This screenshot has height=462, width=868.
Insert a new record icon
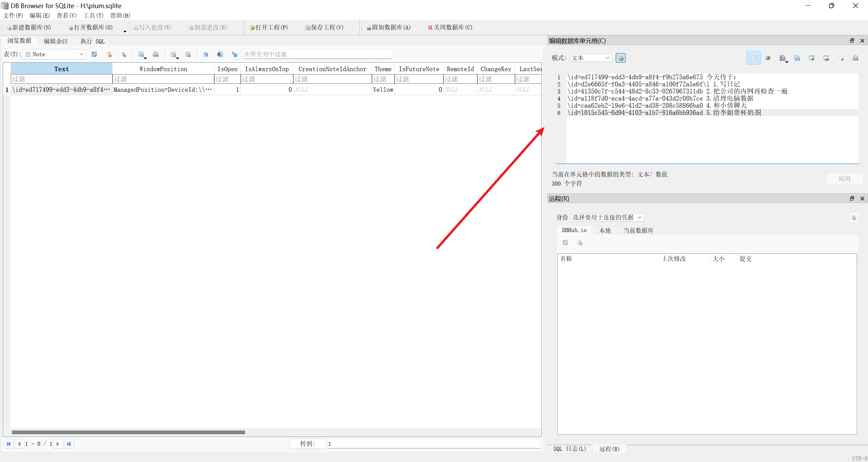point(174,54)
